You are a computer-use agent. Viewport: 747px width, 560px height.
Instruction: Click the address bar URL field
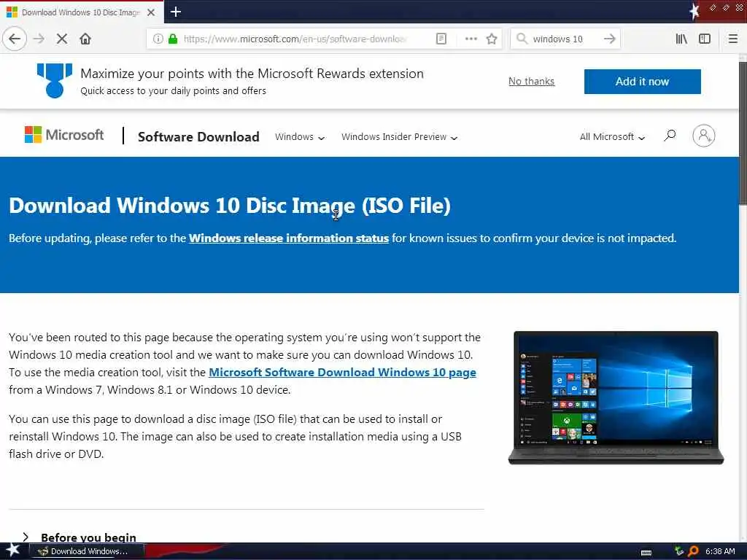295,39
